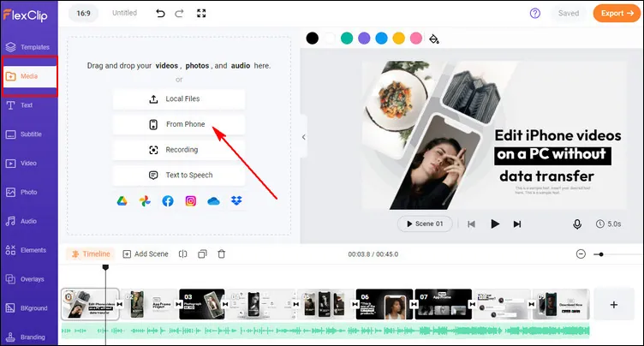The image size is (644, 346).
Task: Open Text to Speech
Action: [x=179, y=176]
